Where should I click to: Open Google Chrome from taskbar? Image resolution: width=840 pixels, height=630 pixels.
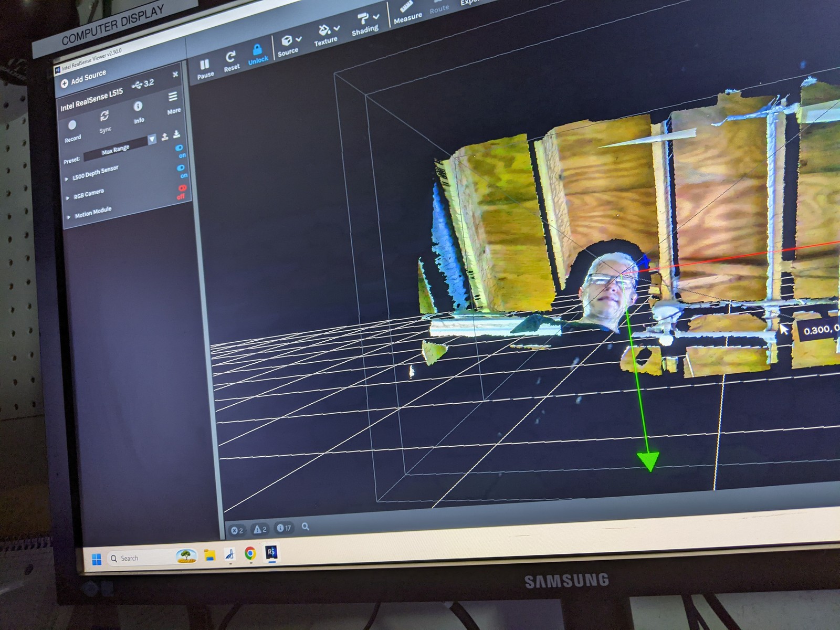(250, 553)
